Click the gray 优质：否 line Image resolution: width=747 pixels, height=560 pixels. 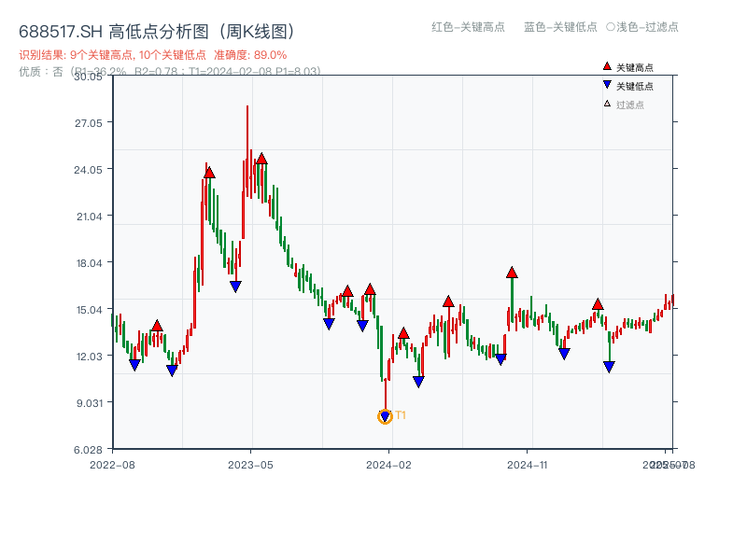coord(170,72)
